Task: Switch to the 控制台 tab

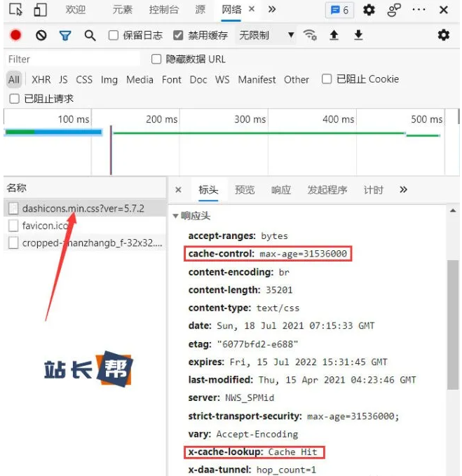Action: pyautogui.click(x=163, y=10)
